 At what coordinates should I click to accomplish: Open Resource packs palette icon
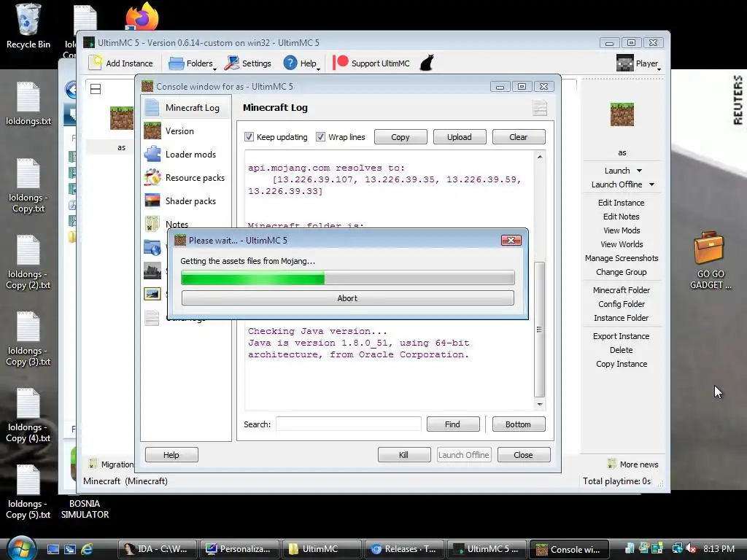[x=152, y=178]
